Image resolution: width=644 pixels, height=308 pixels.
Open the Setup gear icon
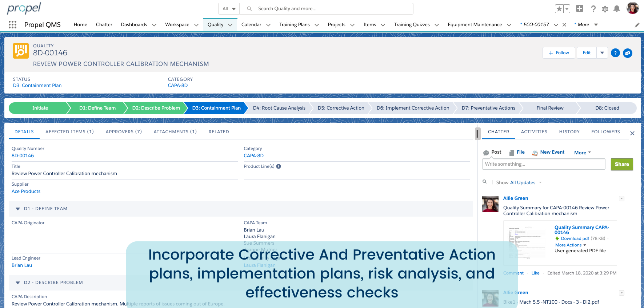(x=605, y=9)
